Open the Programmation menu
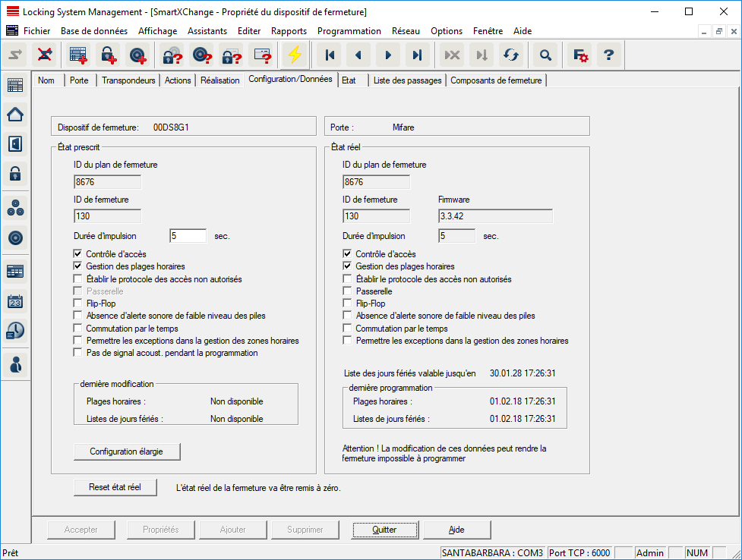Screen dimensions: 742x560 point(349,31)
